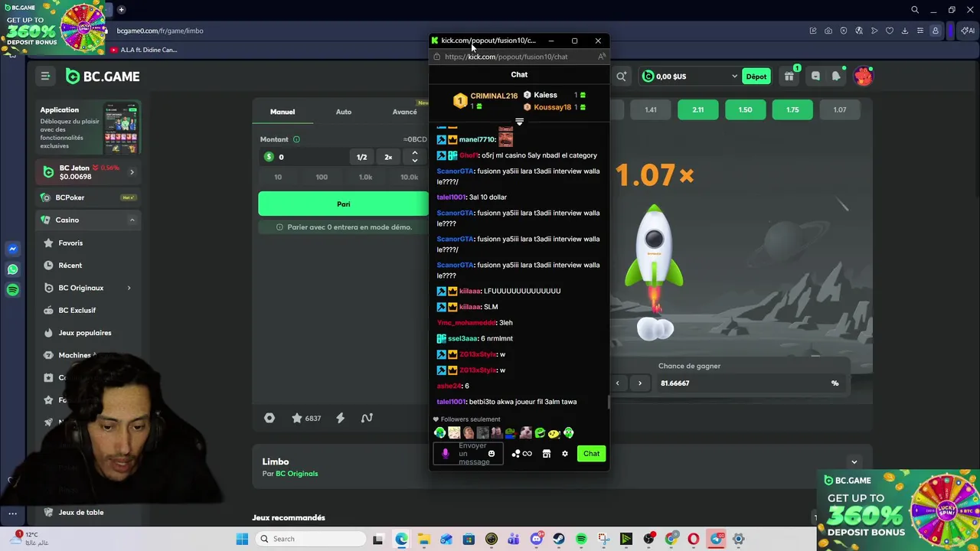Click the previous arrow beside win chance
Screen dimensions: 980x551
tap(618, 383)
